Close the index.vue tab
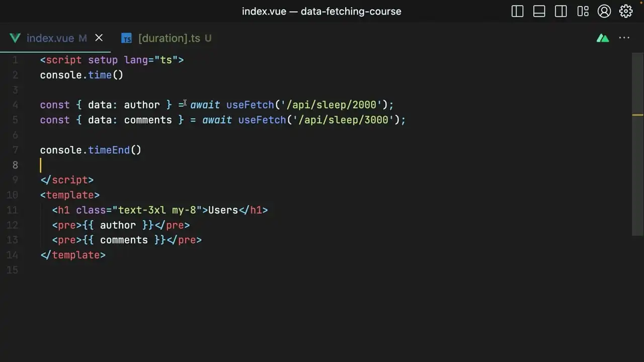The image size is (644, 362). (99, 38)
